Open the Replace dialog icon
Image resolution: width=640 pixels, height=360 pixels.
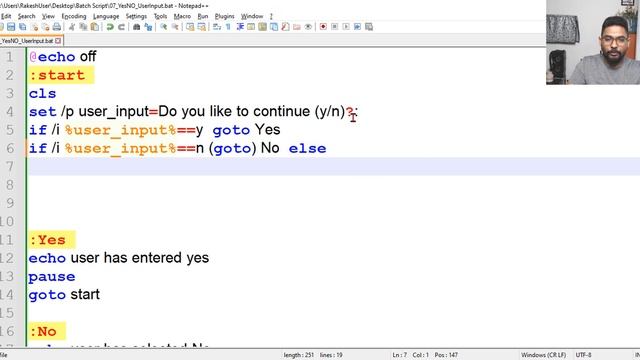point(148,27)
